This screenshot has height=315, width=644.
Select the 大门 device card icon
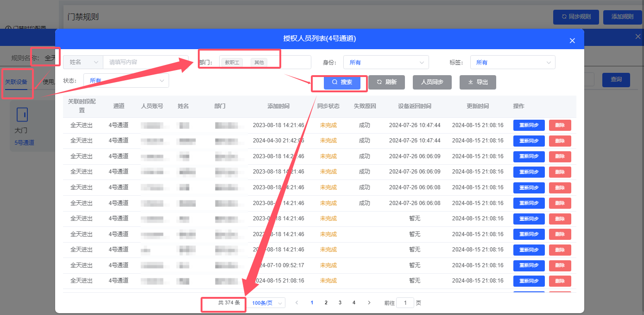[x=22, y=114]
